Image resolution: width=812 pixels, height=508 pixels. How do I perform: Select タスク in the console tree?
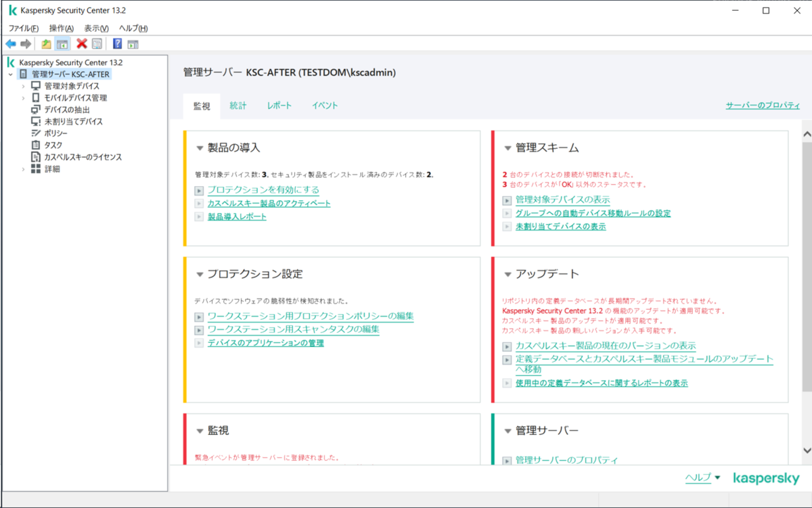[53, 145]
